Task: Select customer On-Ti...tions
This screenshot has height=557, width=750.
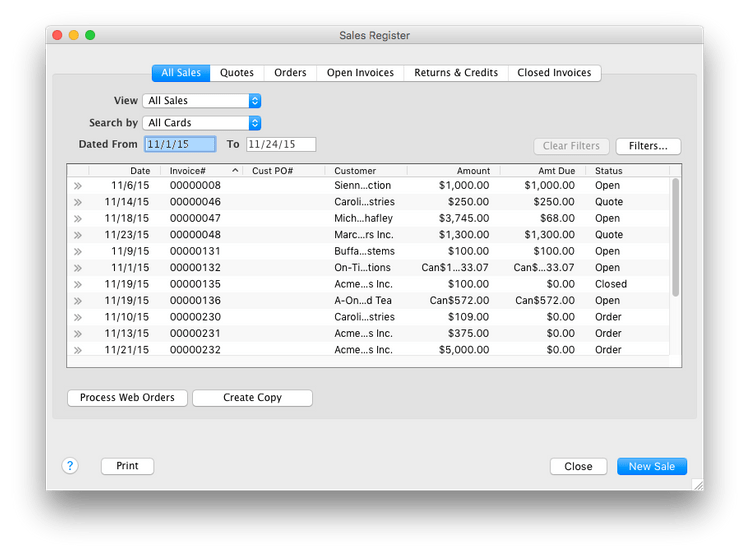Action: (x=363, y=268)
